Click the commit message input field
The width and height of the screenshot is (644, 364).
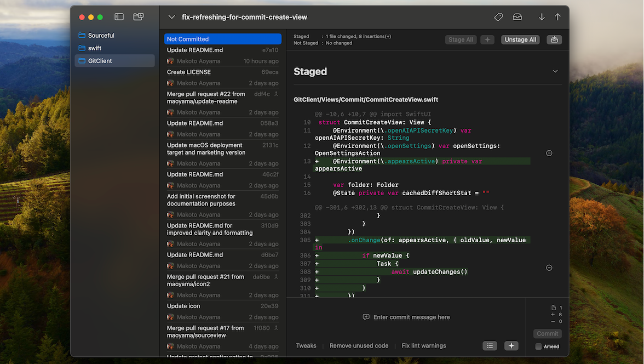pos(411,317)
